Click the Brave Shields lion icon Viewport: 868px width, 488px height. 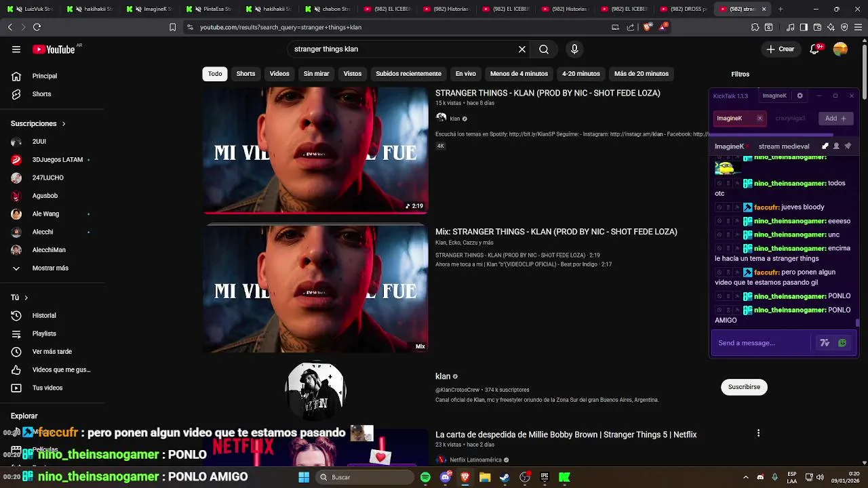647,27
